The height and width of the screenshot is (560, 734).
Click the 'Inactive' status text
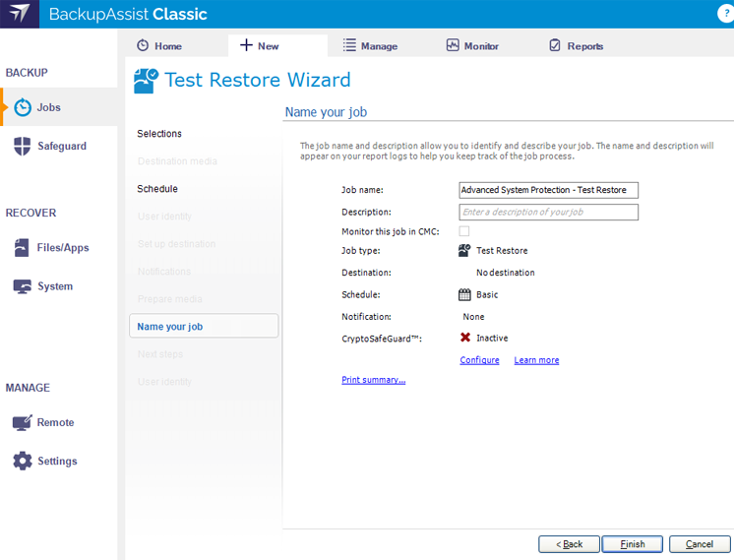492,338
